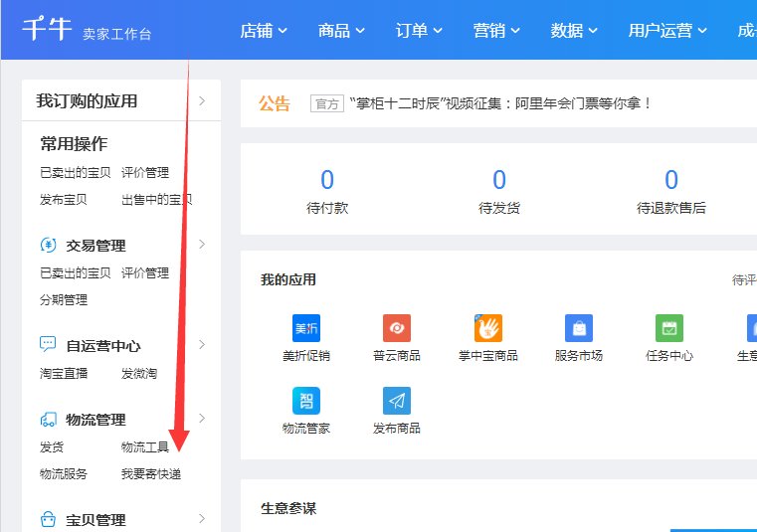Open 已卖出的宝贝 under 交易管理

[x=76, y=272]
